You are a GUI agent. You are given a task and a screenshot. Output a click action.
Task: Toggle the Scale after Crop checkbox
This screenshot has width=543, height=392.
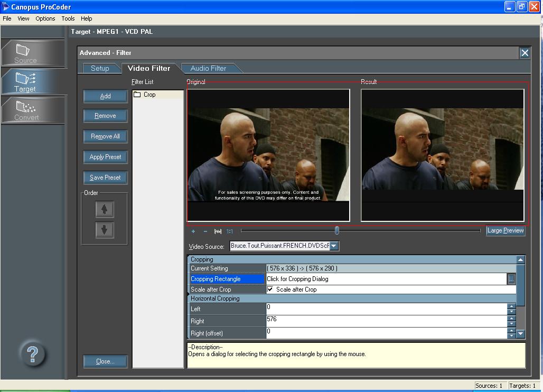point(270,289)
